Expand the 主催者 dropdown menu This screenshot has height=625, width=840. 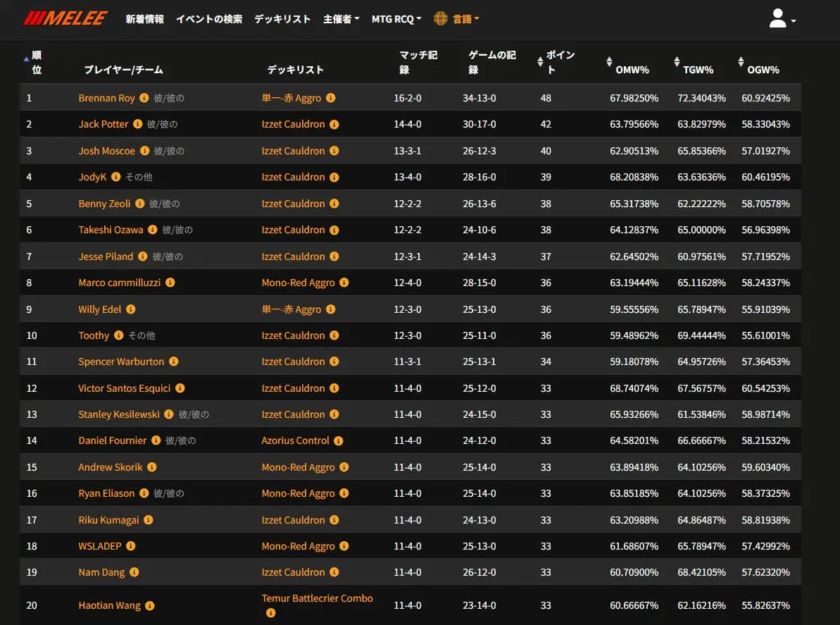click(x=341, y=19)
